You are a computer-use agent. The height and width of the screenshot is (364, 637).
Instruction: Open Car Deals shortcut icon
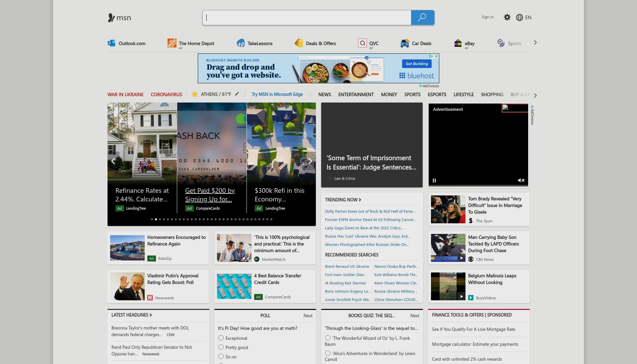tap(405, 43)
